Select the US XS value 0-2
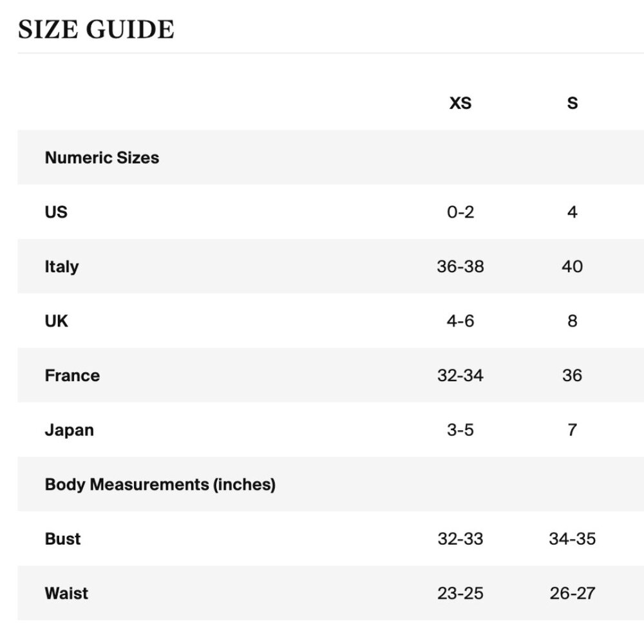644x644 pixels. [x=460, y=212]
